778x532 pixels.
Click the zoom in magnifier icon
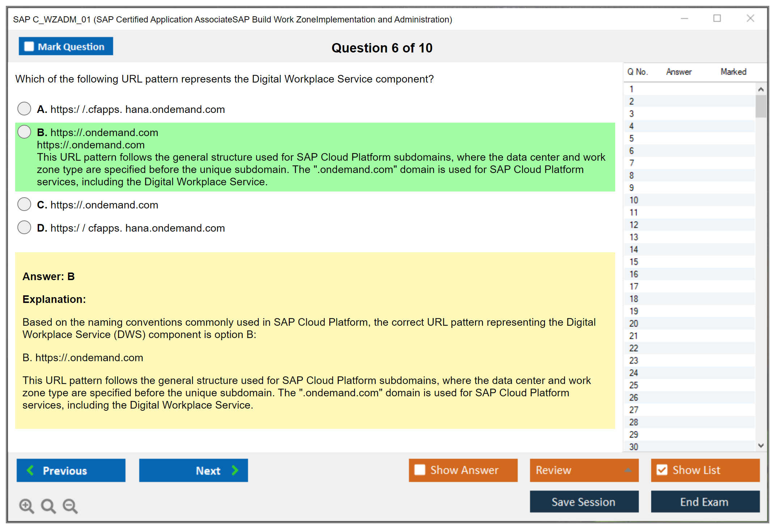click(x=26, y=506)
